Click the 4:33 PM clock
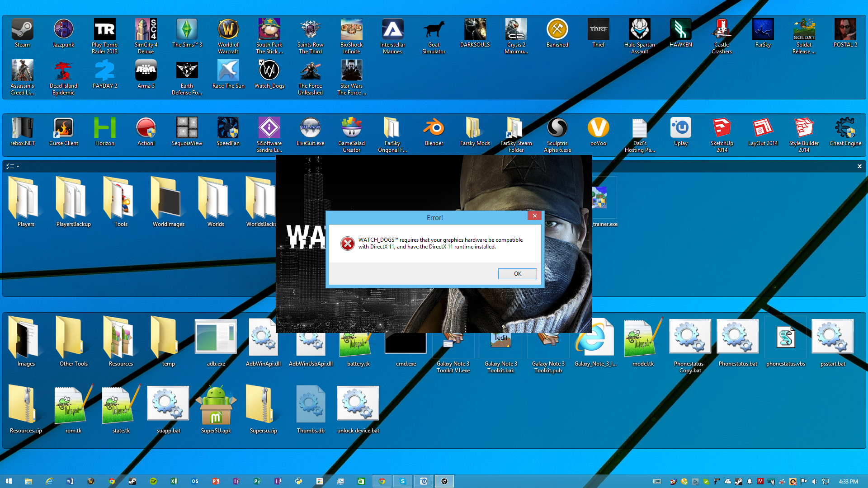The image size is (868, 488). coord(848,482)
